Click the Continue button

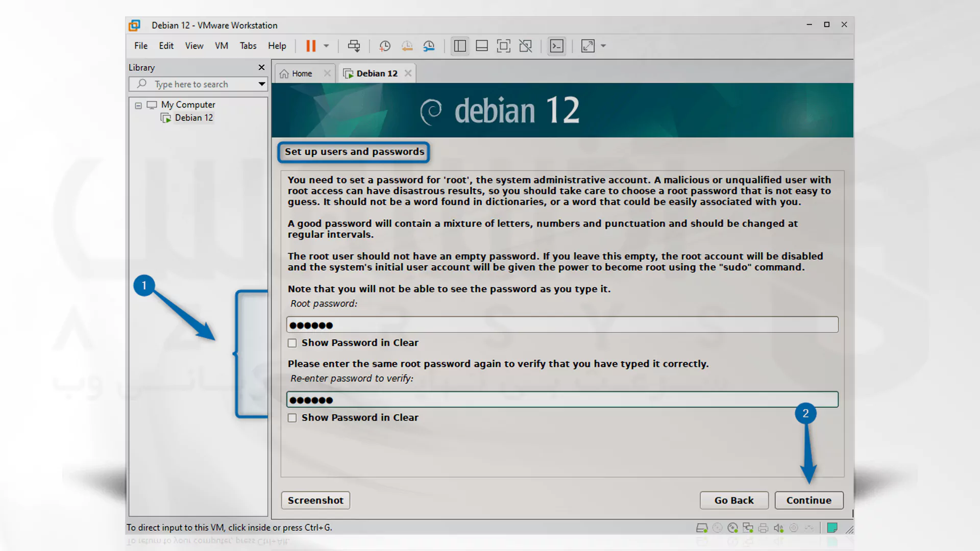[809, 500]
